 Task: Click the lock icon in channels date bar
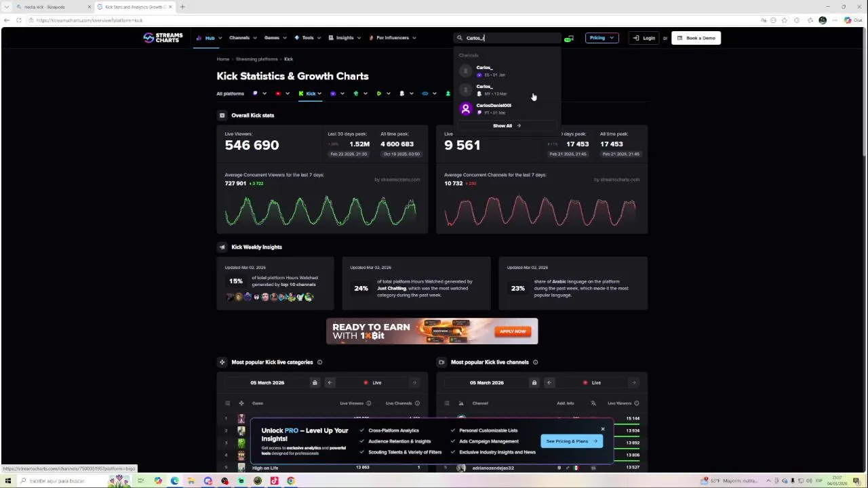(534, 383)
